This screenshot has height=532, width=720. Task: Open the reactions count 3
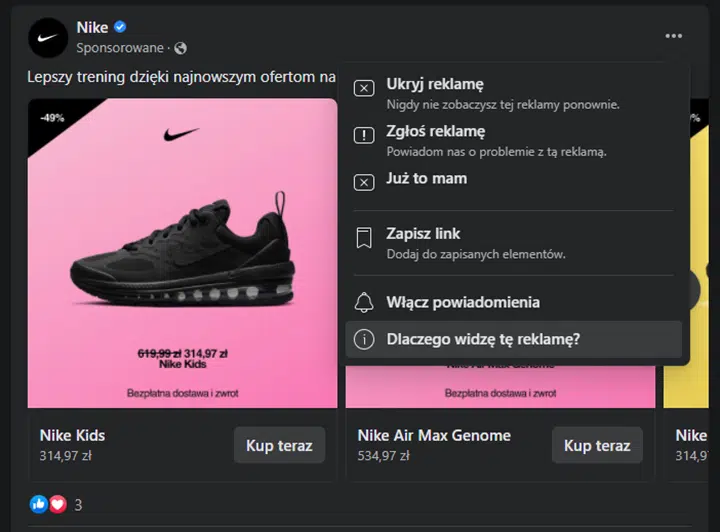coord(78,505)
